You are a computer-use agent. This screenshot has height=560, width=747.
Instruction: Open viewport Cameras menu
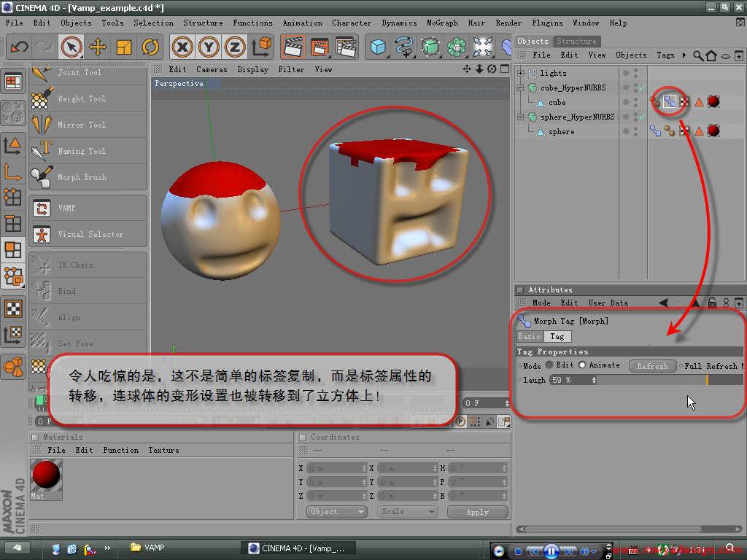click(212, 69)
